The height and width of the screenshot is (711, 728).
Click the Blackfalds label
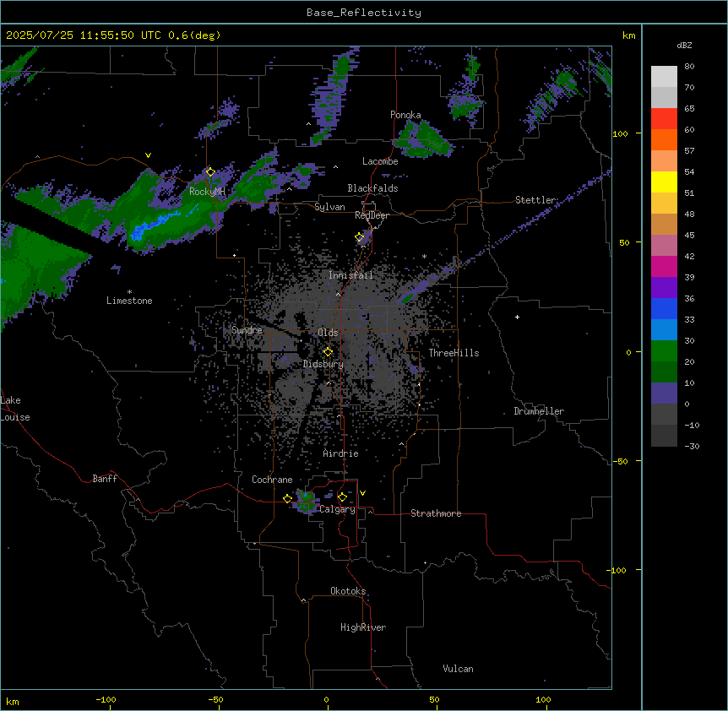(372, 188)
